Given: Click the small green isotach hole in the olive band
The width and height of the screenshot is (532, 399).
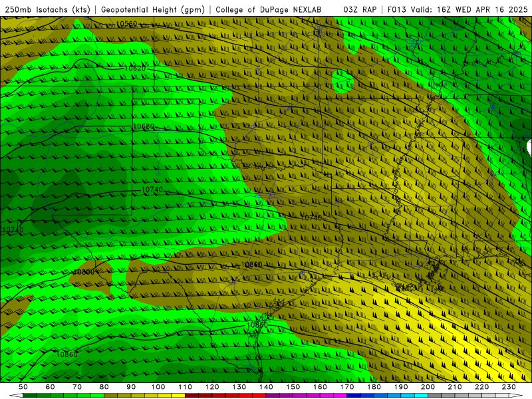Looking at the screenshot, I should click(342, 81).
